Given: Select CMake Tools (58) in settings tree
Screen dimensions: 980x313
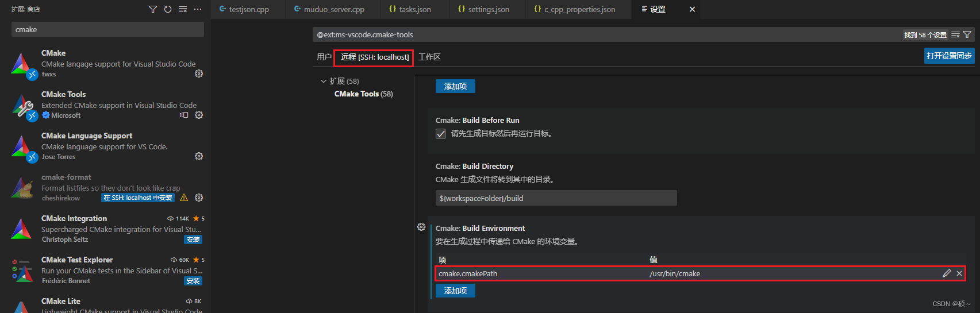Looking at the screenshot, I should point(363,94).
